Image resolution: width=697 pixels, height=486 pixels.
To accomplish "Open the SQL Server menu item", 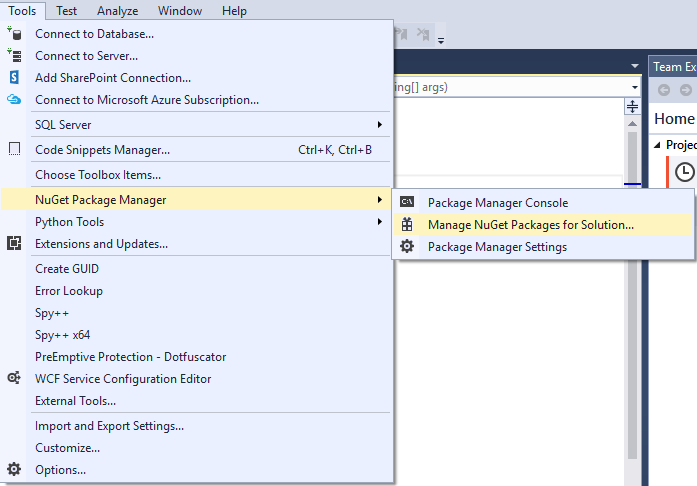I will [x=196, y=125].
